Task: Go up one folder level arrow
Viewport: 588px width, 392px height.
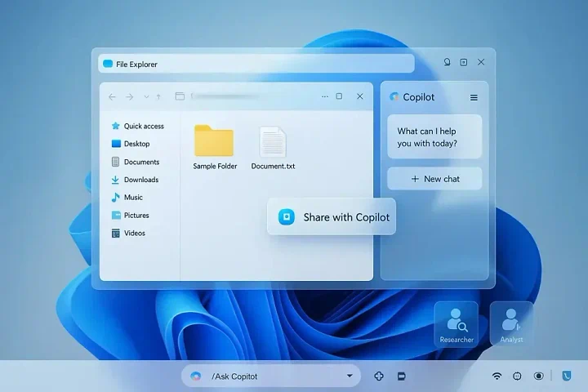Action: point(158,97)
